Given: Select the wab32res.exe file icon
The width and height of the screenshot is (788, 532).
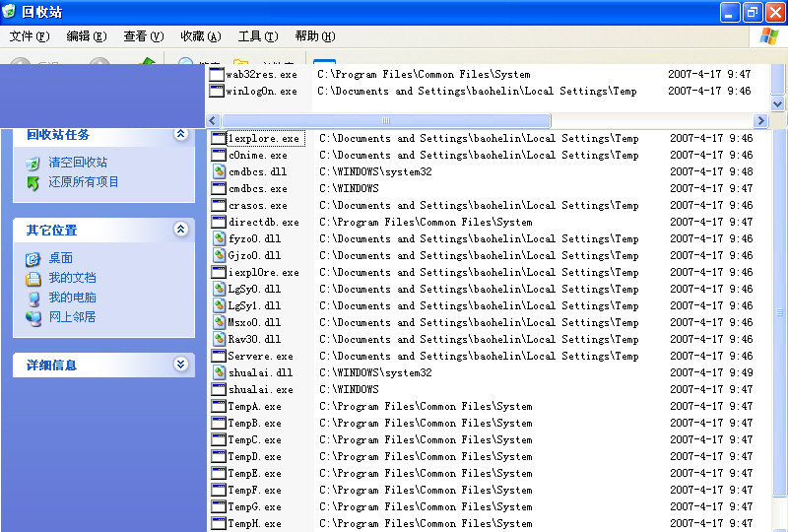Looking at the screenshot, I should 217,75.
